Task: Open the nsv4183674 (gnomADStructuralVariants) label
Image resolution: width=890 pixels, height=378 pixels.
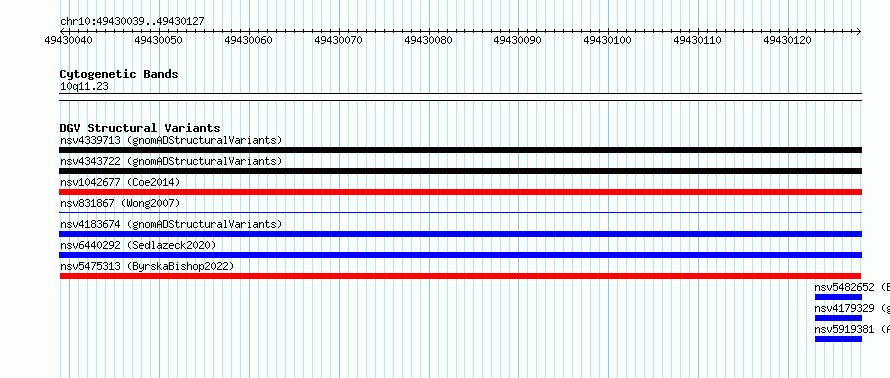Action: pos(171,224)
